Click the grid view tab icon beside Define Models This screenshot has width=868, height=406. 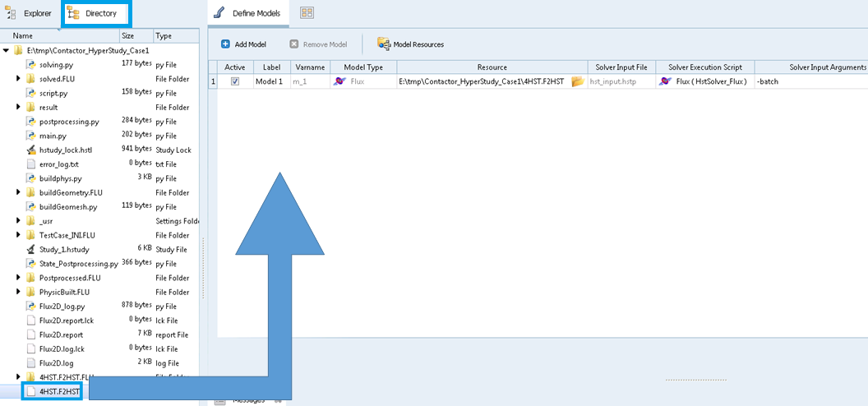(307, 13)
